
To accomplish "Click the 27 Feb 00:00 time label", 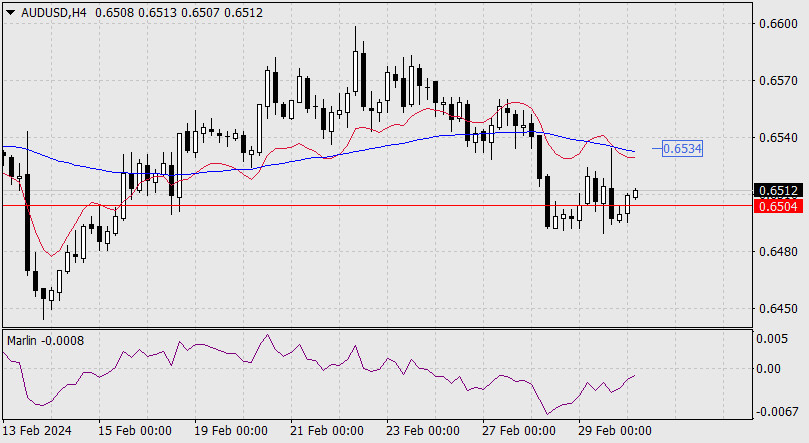I will pos(519,431).
